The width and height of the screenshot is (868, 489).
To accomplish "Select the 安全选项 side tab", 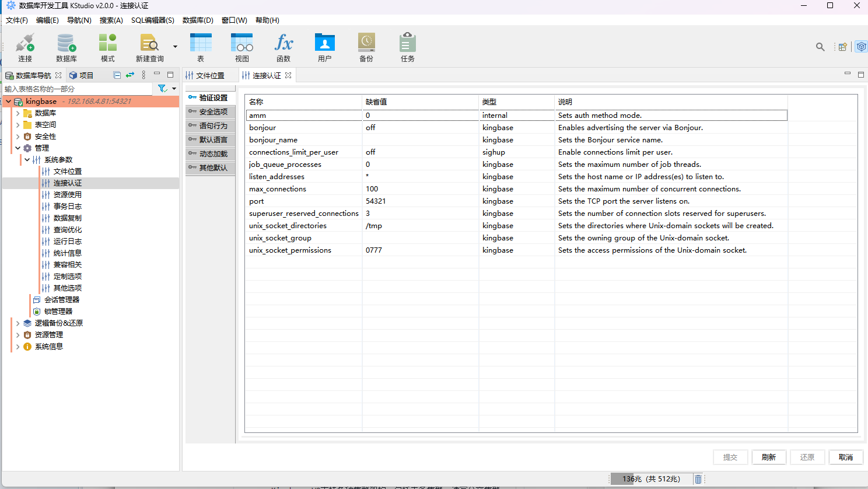I will click(x=211, y=112).
